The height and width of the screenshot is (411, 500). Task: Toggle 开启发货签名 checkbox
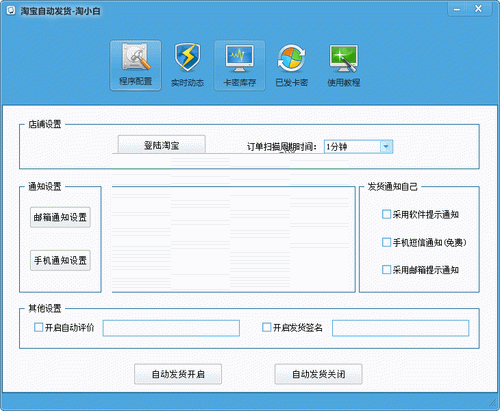[267, 327]
